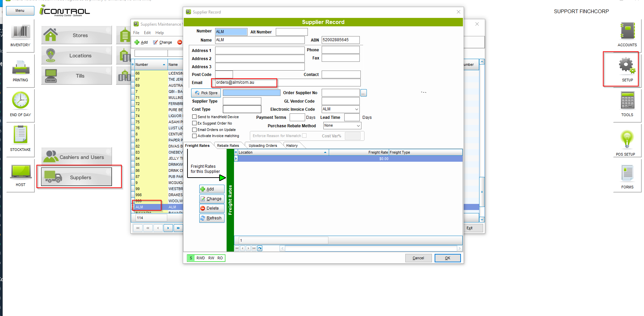Expand Electronic Invoice Code dropdown
644x316 pixels.
[x=357, y=109]
